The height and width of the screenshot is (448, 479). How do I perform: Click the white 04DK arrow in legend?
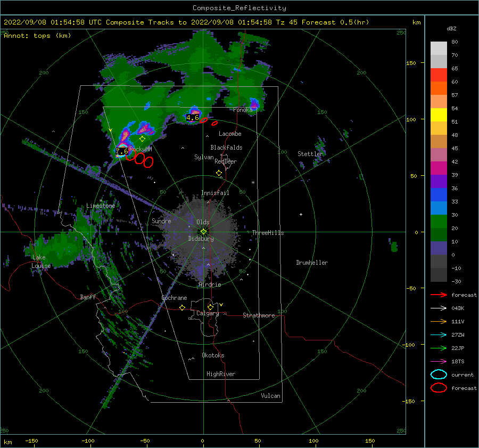pos(439,308)
